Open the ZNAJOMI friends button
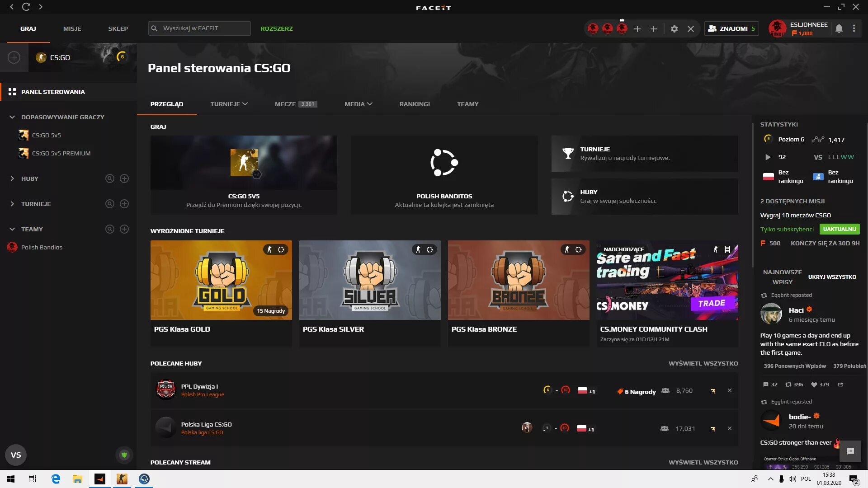Viewport: 868px width, 488px height. click(x=731, y=28)
